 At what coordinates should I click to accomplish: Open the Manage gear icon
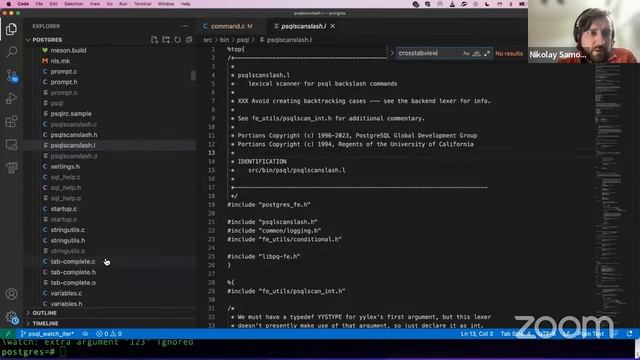11,318
